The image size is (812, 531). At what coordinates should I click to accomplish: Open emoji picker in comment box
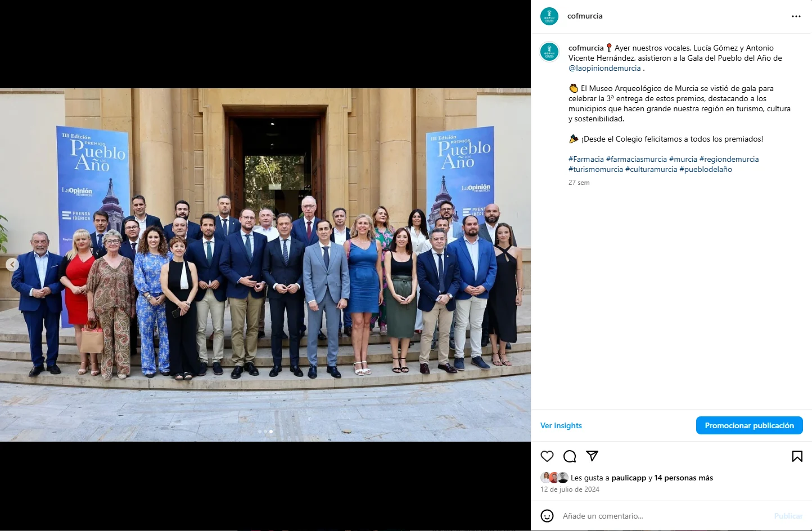547,516
